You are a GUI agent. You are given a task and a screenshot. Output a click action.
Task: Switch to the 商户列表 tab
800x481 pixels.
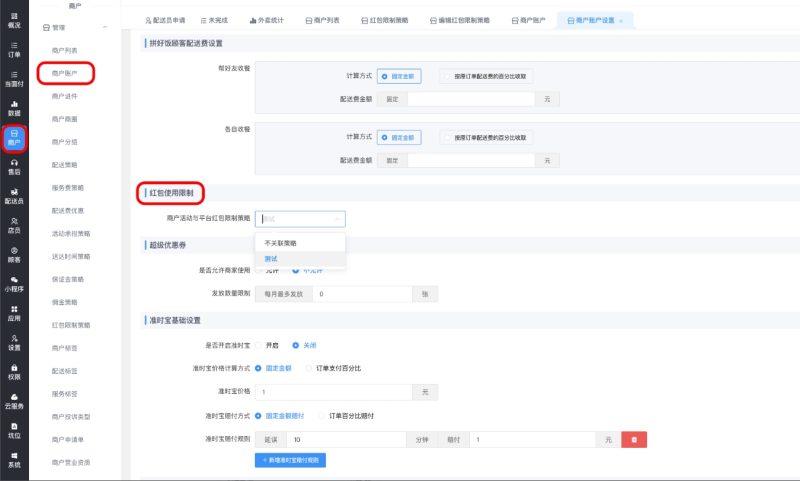pos(322,20)
